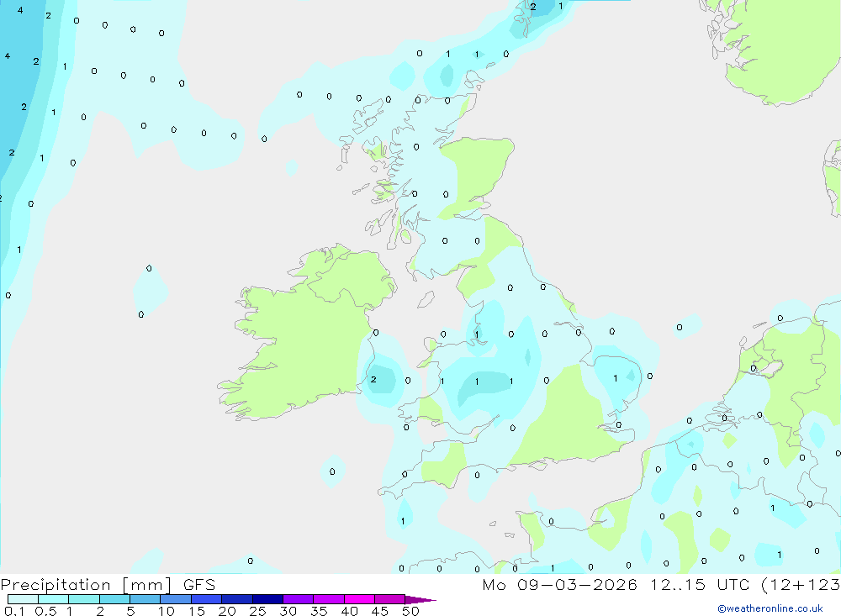This screenshot has width=841, height=616.
Task: Click the 4 mm value in top-left corner
Action: tap(20, 10)
